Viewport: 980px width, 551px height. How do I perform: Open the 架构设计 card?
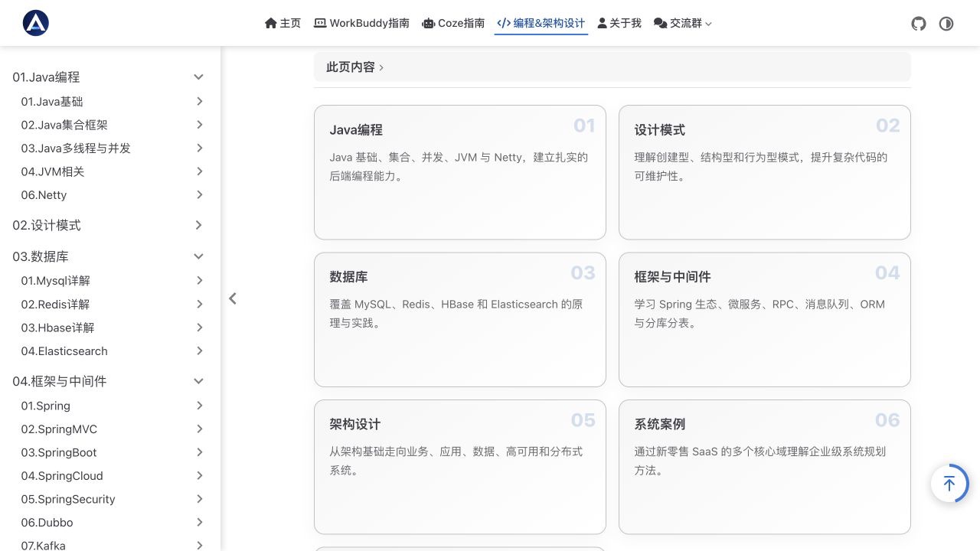460,467
